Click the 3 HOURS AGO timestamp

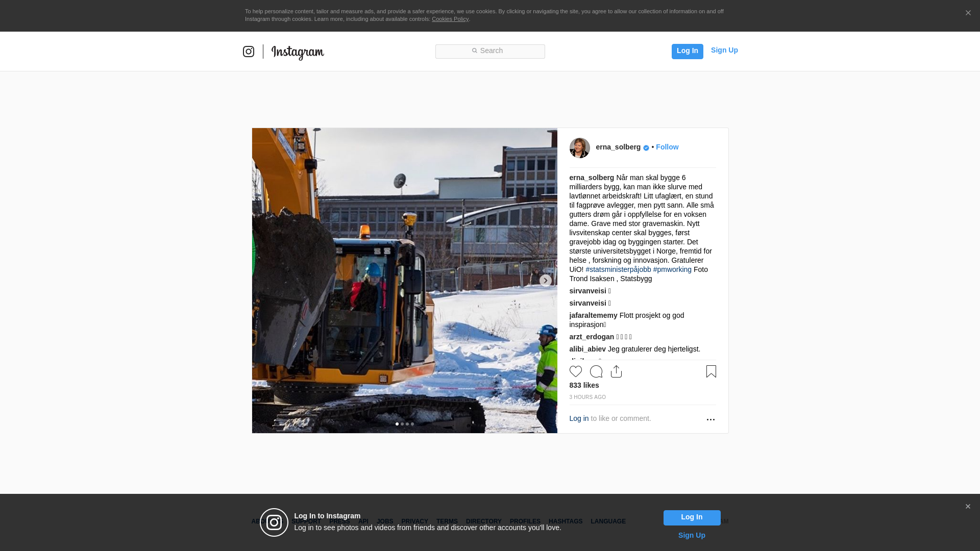click(587, 397)
